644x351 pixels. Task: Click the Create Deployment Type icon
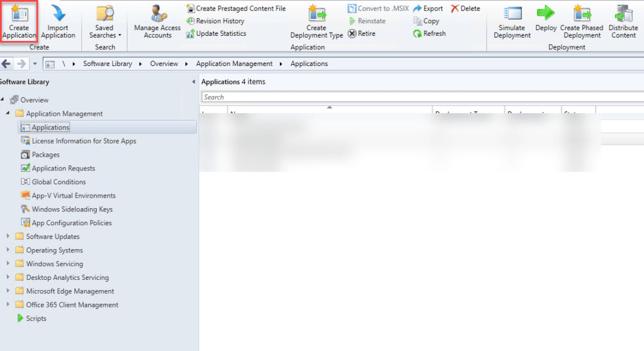pyautogui.click(x=316, y=14)
